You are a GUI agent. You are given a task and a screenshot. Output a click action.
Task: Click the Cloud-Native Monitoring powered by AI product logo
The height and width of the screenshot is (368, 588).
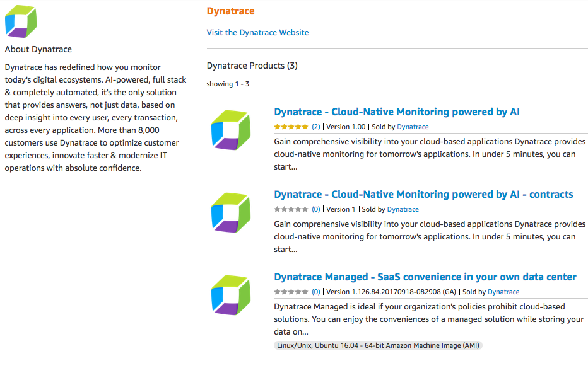(230, 130)
